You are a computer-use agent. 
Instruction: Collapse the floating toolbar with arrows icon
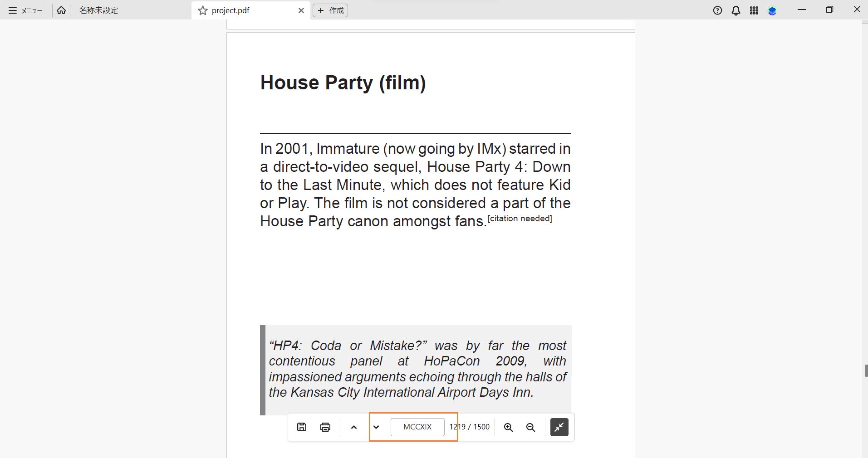click(559, 427)
